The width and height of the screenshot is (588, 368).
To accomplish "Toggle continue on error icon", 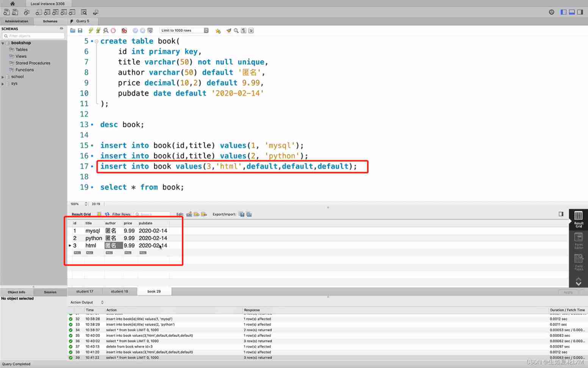I will point(124,30).
